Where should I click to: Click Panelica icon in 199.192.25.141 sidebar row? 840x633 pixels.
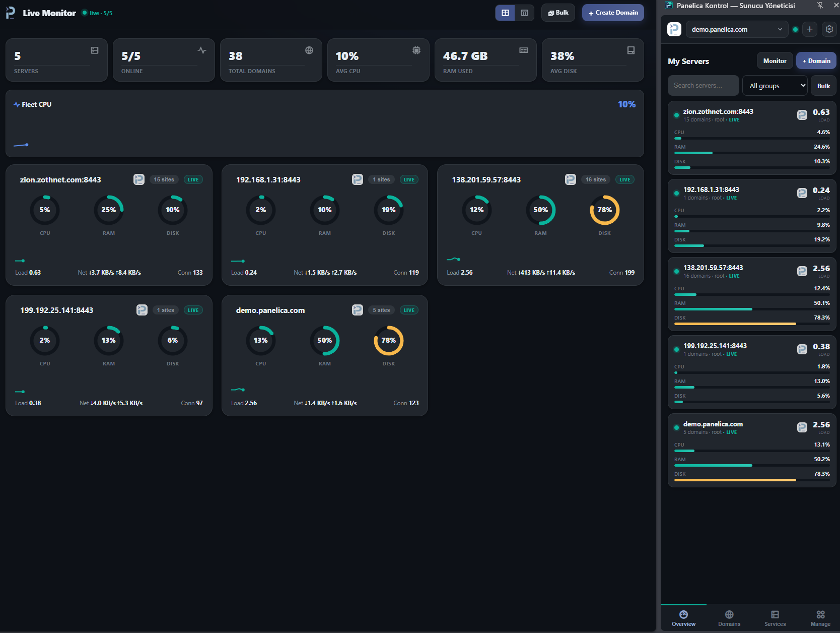click(x=802, y=349)
